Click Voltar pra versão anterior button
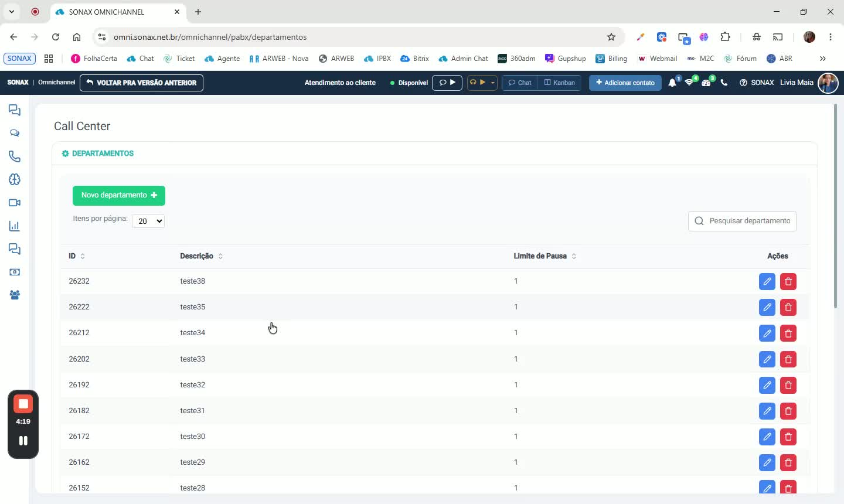 pyautogui.click(x=141, y=83)
